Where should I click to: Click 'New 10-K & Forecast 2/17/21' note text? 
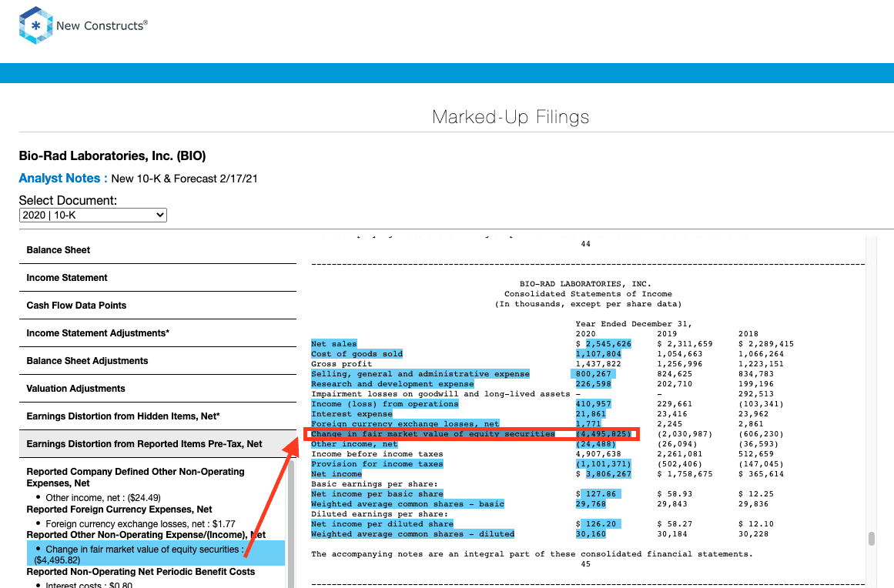click(184, 179)
